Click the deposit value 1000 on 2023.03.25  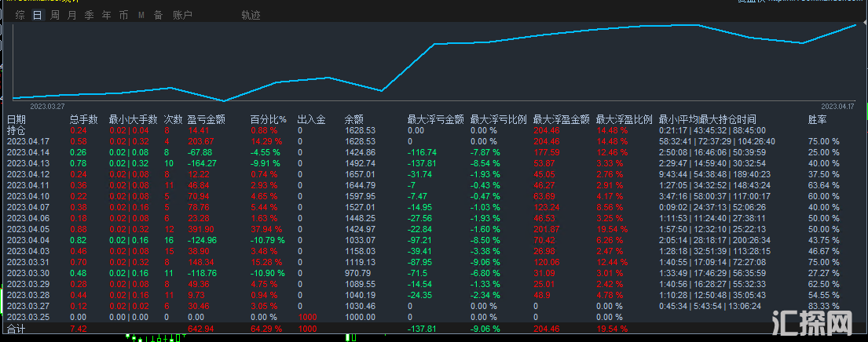[308, 317]
